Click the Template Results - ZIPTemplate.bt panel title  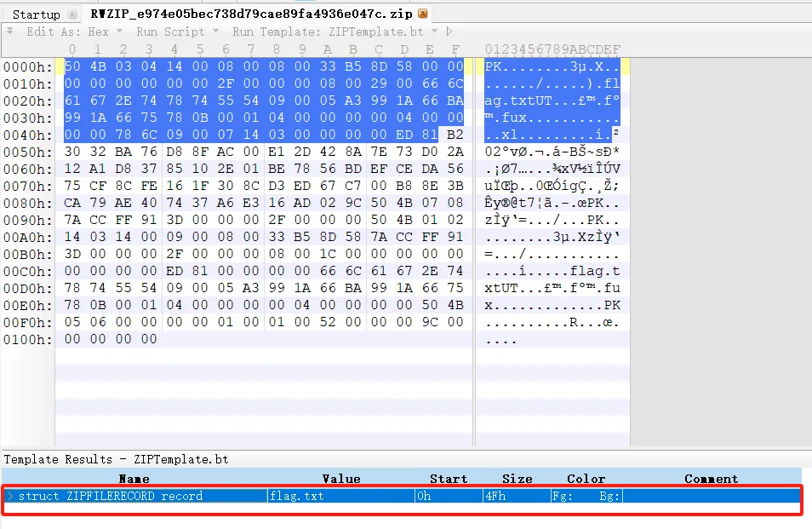pos(116,459)
